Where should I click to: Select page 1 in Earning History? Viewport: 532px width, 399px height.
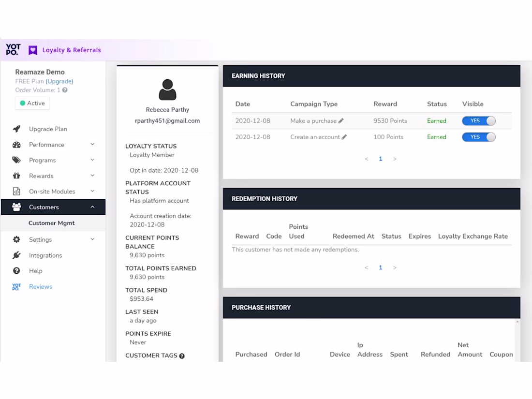pyautogui.click(x=380, y=159)
